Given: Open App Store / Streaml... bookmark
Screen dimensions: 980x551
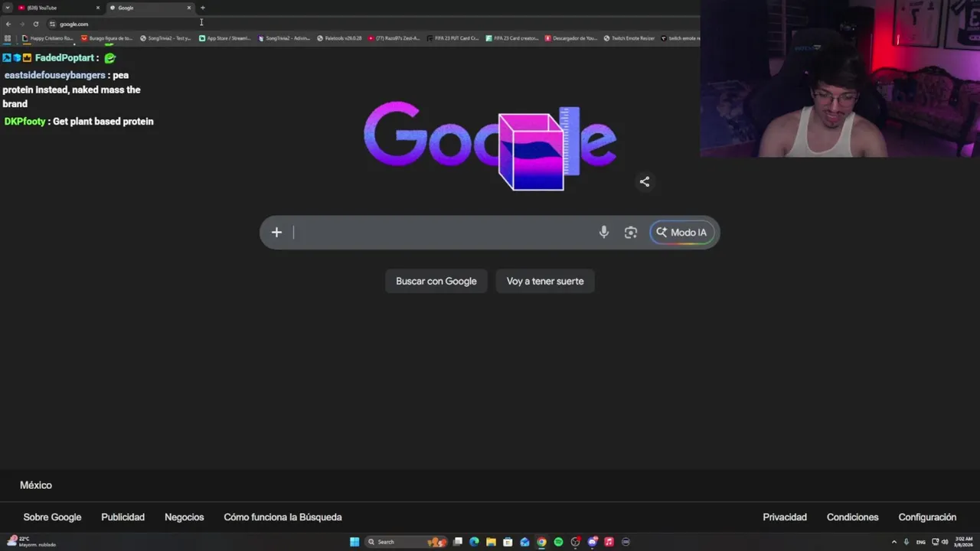Looking at the screenshot, I should click(225, 38).
